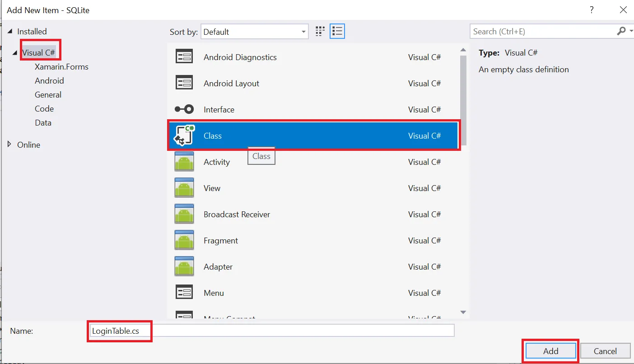
Task: Click the Adapter template Android icon
Action: point(184,266)
